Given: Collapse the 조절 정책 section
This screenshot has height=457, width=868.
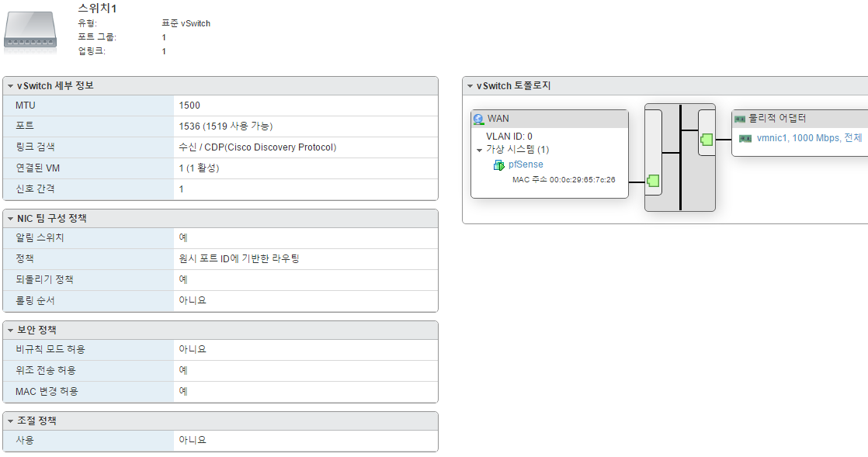Looking at the screenshot, I should click(x=10, y=421).
